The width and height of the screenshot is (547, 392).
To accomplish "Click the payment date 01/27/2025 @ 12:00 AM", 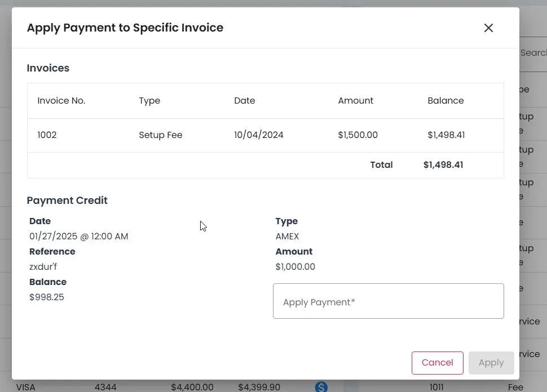I will [78, 237].
